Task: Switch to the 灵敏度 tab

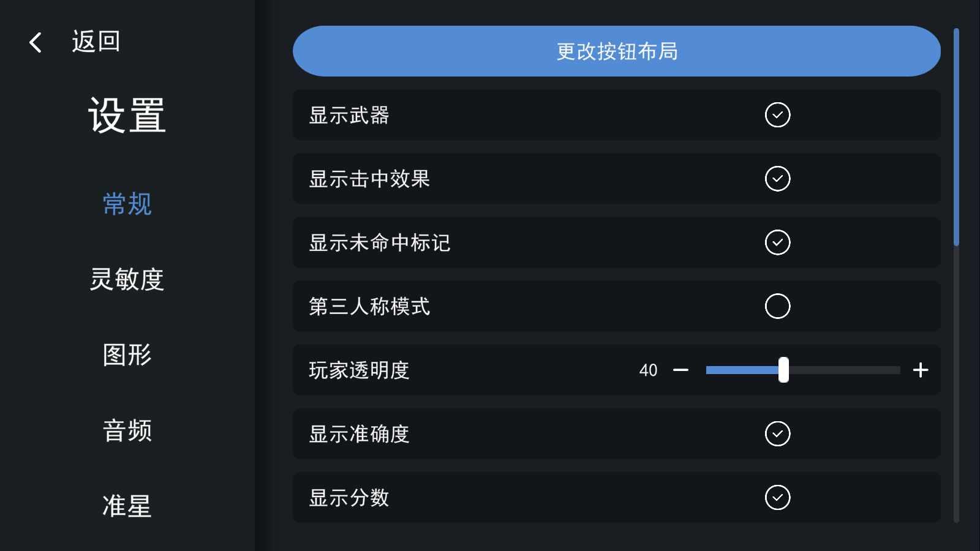Action: pos(127,280)
